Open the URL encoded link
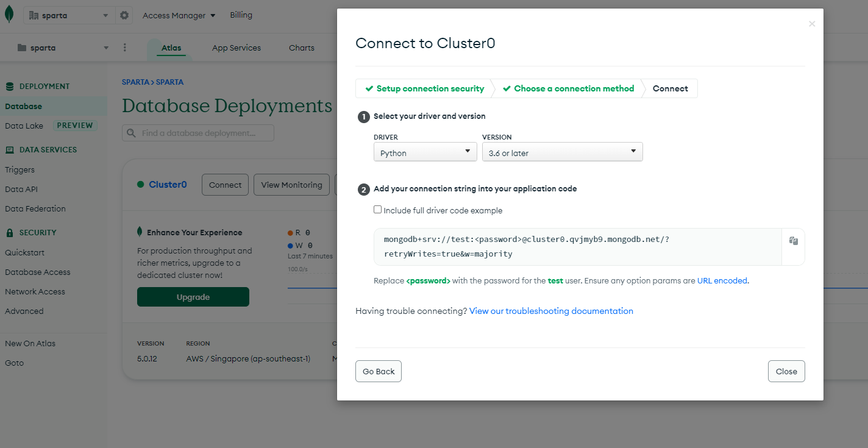 click(x=722, y=281)
